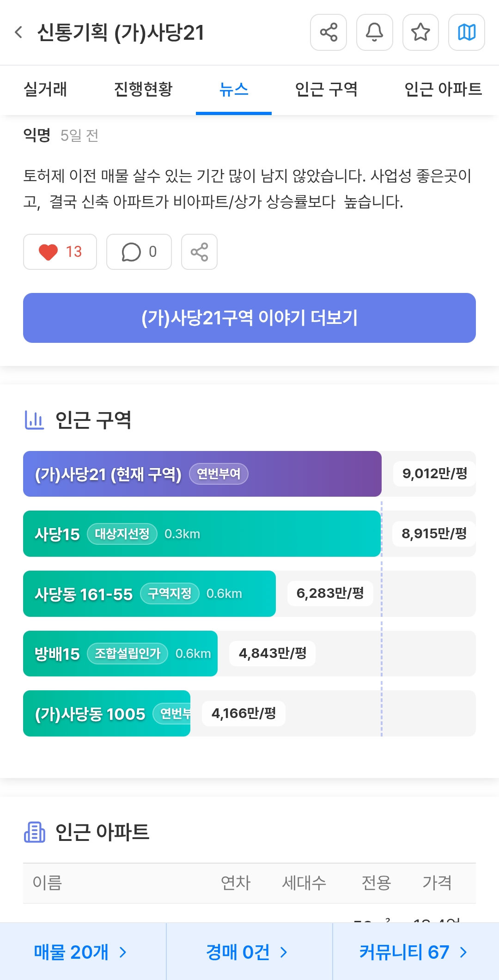Viewport: 499px width, 980px height.
Task: Switch to the 실거래 tab
Action: [x=45, y=89]
